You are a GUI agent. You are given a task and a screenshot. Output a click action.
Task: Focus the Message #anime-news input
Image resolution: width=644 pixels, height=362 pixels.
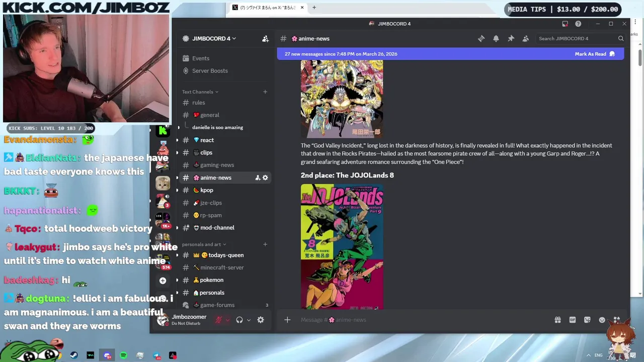423,320
